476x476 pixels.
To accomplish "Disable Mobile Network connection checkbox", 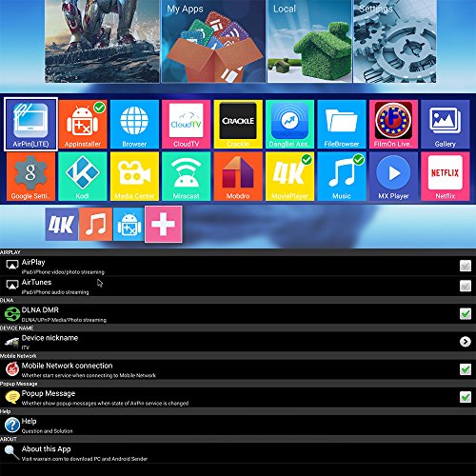I will [466, 369].
